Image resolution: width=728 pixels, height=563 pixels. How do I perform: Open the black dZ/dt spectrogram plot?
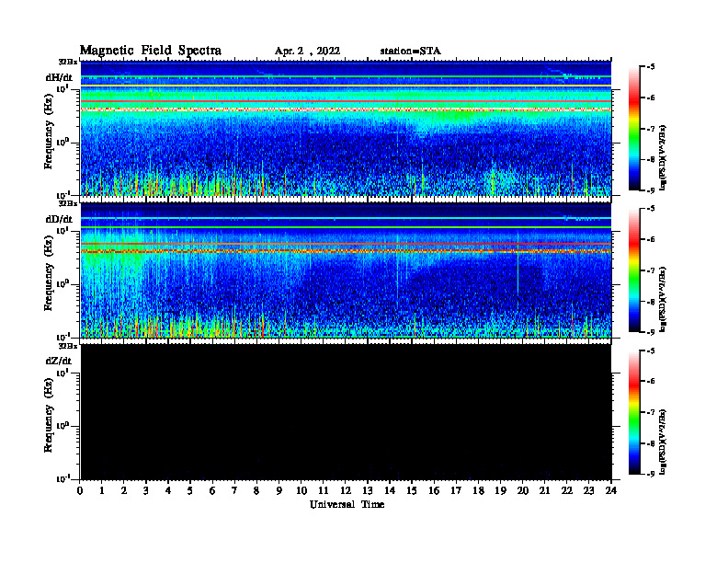[x=346, y=411]
